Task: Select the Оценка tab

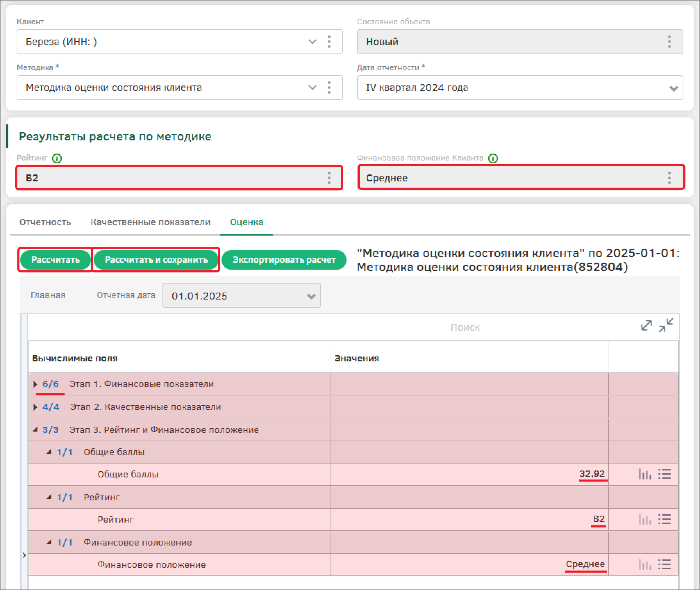Action: (247, 222)
